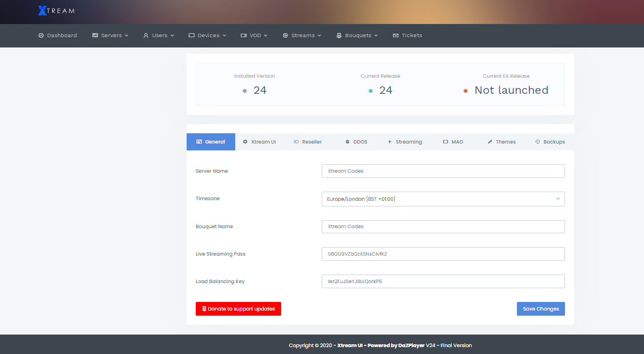Click the MAG tab monitor icon

(445, 141)
